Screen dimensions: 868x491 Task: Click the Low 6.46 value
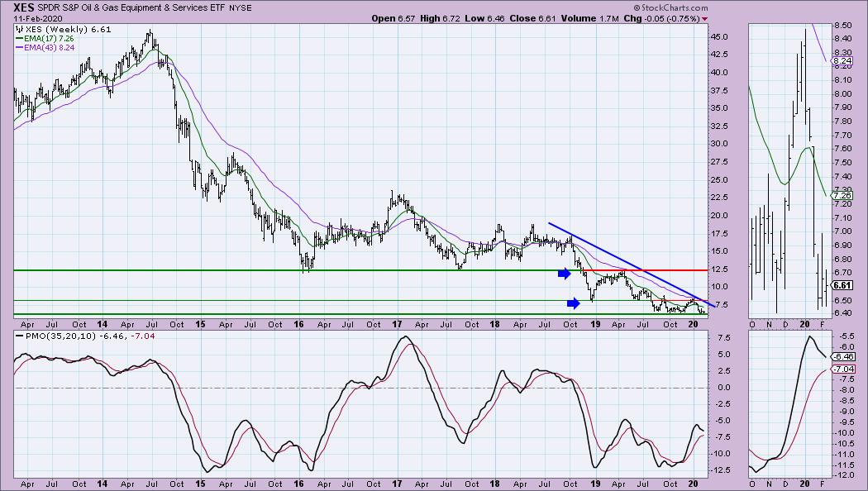(484, 18)
